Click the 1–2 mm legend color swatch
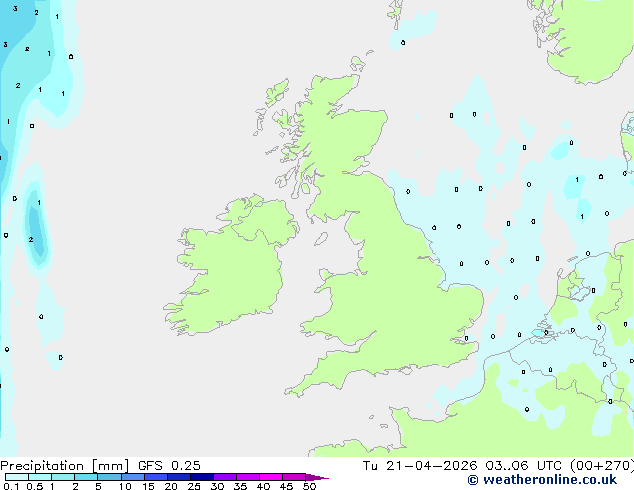634x490 pixels. (x=63, y=477)
